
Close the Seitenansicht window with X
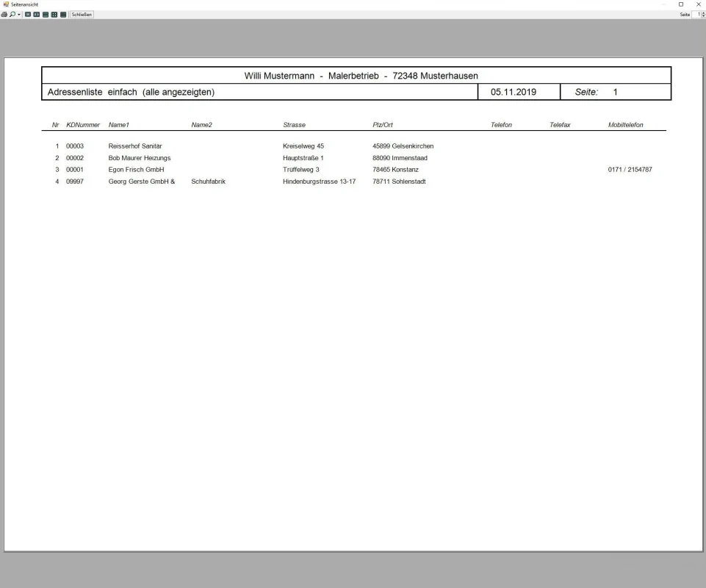(x=698, y=4)
